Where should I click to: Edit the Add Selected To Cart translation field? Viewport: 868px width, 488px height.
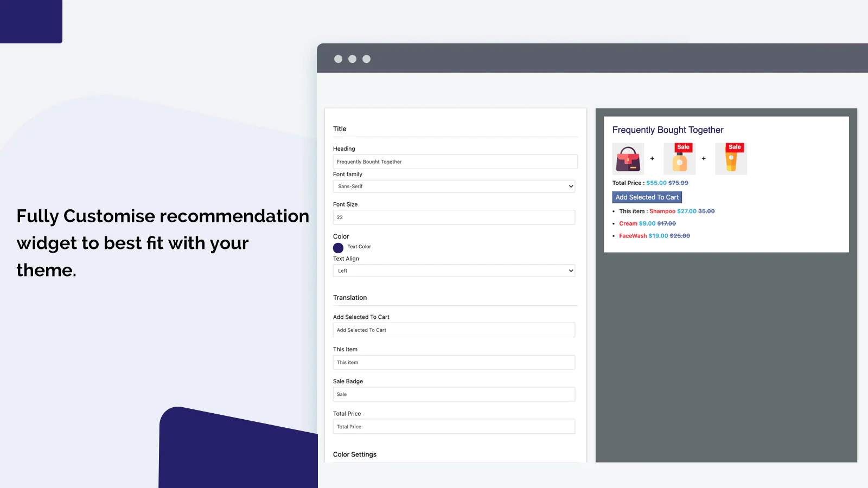point(454,330)
